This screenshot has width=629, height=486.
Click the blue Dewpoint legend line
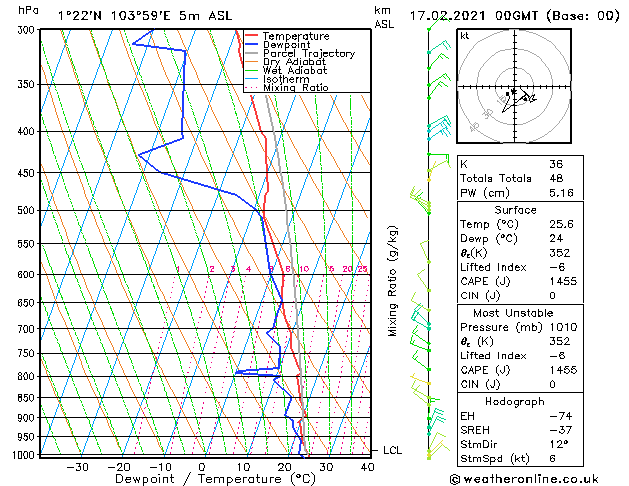pyautogui.click(x=252, y=45)
